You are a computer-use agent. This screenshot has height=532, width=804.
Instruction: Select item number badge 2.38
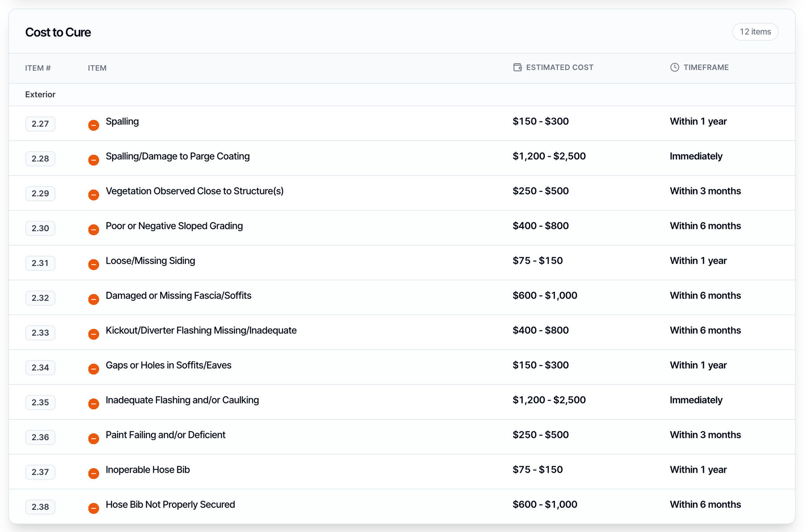40,507
